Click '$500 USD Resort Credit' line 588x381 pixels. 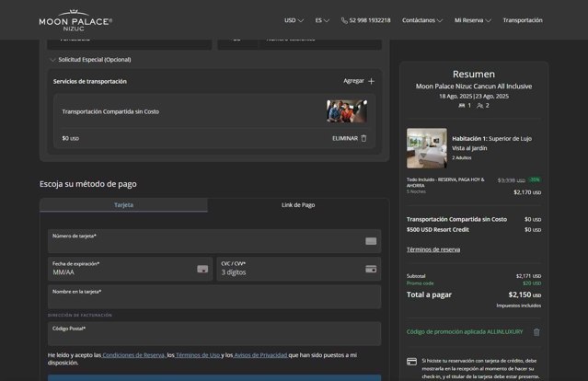[438, 229]
